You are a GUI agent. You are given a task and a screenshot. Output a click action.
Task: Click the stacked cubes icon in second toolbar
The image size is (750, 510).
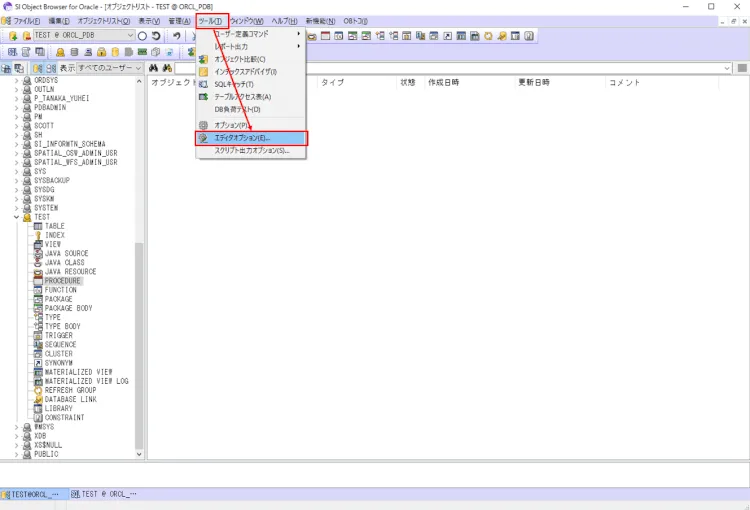pos(155,52)
